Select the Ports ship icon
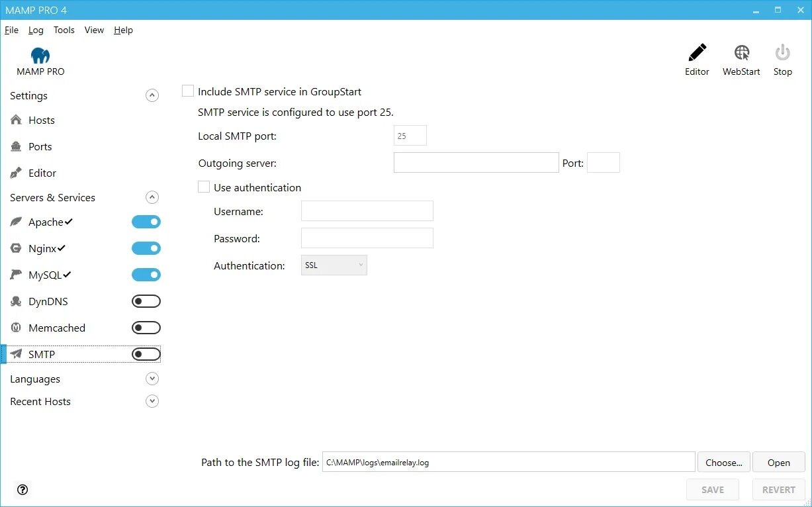Screen dimensions: 812x507 (x=17, y=146)
